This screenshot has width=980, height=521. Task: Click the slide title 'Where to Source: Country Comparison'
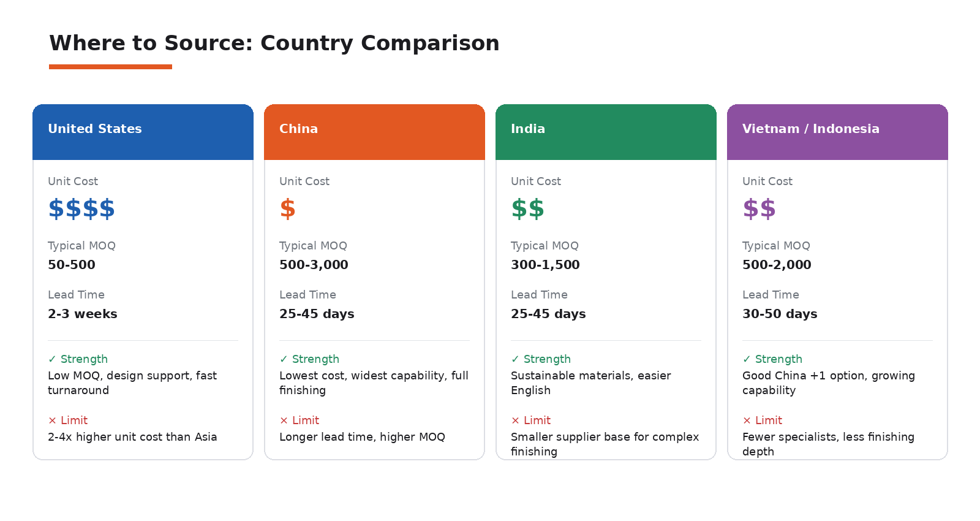[274, 43]
